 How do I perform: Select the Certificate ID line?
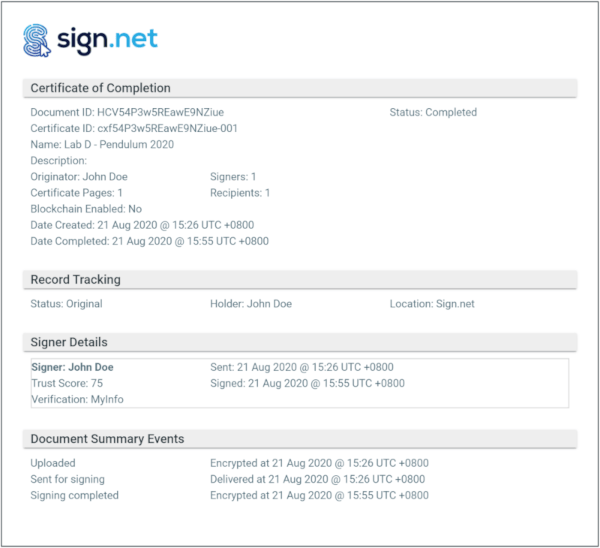point(134,129)
